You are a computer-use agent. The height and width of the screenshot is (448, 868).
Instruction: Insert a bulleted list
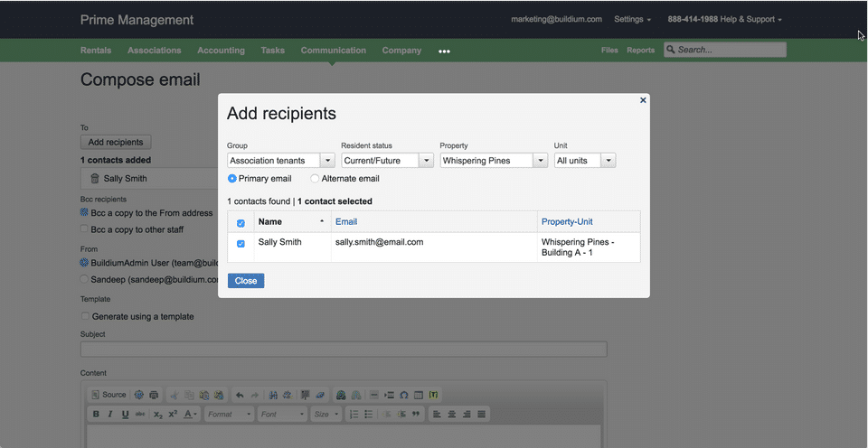(x=369, y=415)
